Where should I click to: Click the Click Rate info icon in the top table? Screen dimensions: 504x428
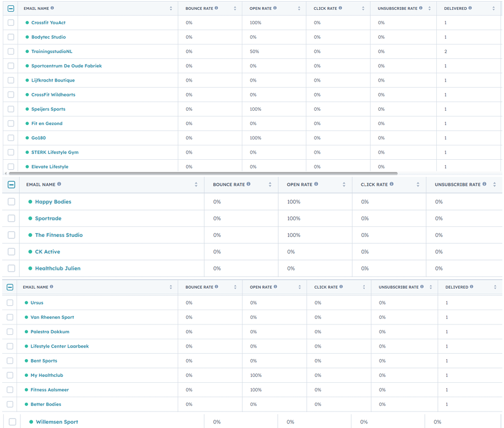pos(340,8)
